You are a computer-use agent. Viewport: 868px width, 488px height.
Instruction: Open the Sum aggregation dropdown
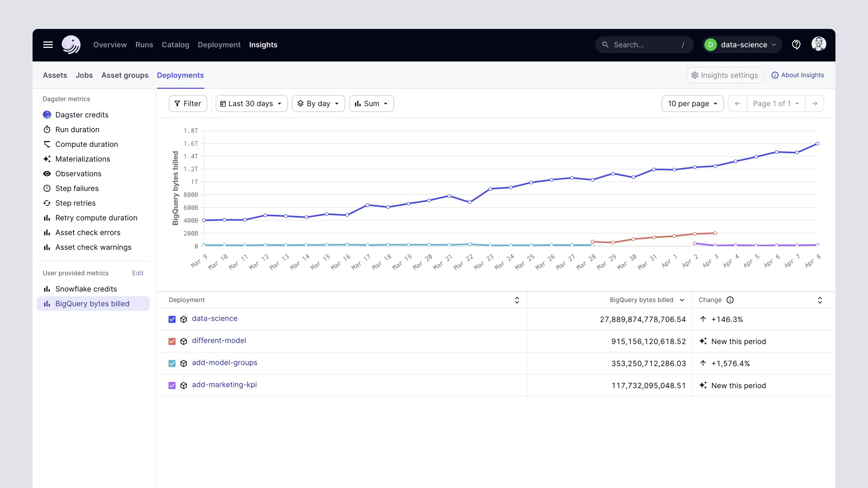tap(371, 104)
